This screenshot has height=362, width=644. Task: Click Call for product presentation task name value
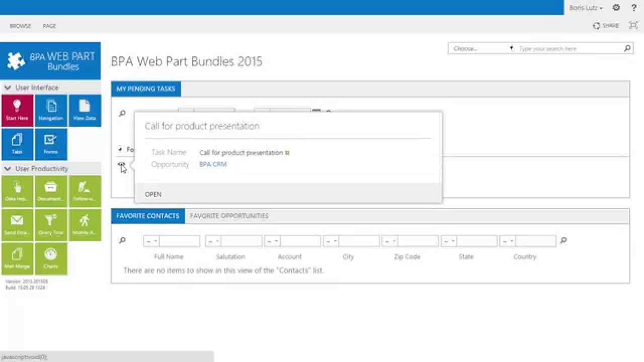[241, 152]
